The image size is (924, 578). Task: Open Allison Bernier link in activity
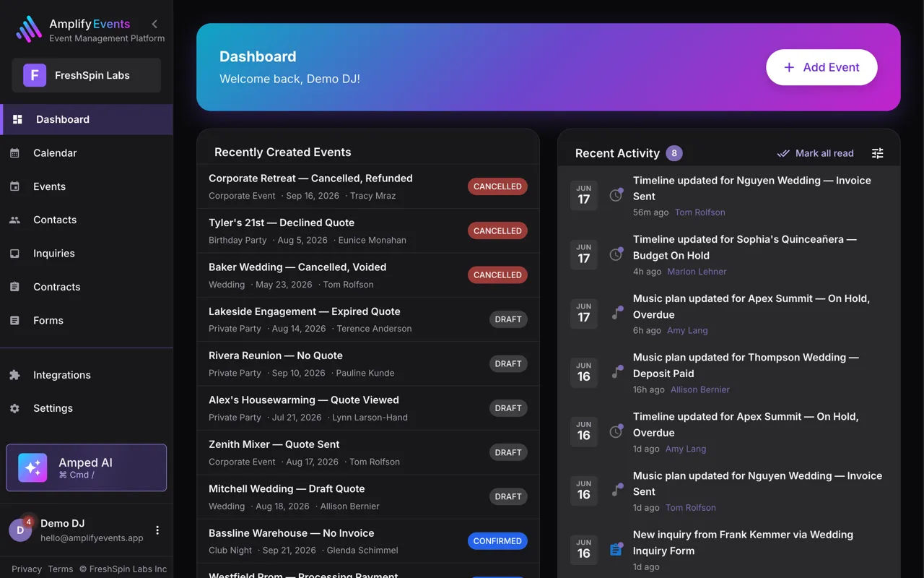(700, 389)
